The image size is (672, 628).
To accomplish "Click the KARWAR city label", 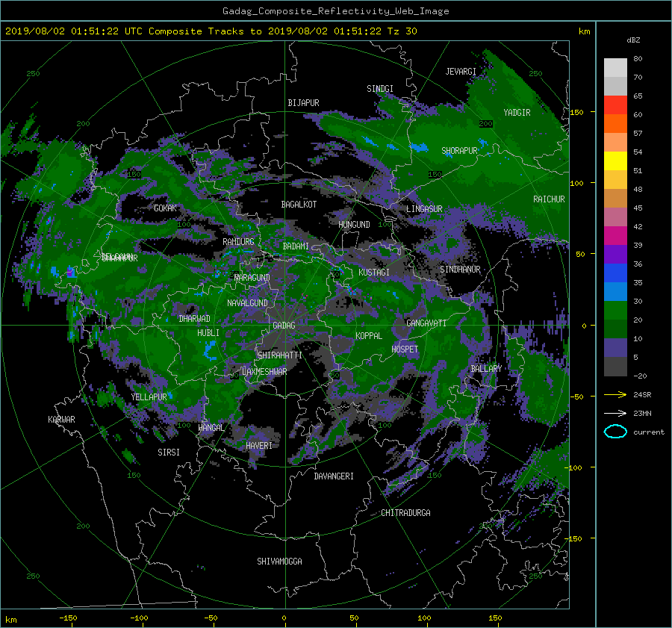I will [61, 420].
